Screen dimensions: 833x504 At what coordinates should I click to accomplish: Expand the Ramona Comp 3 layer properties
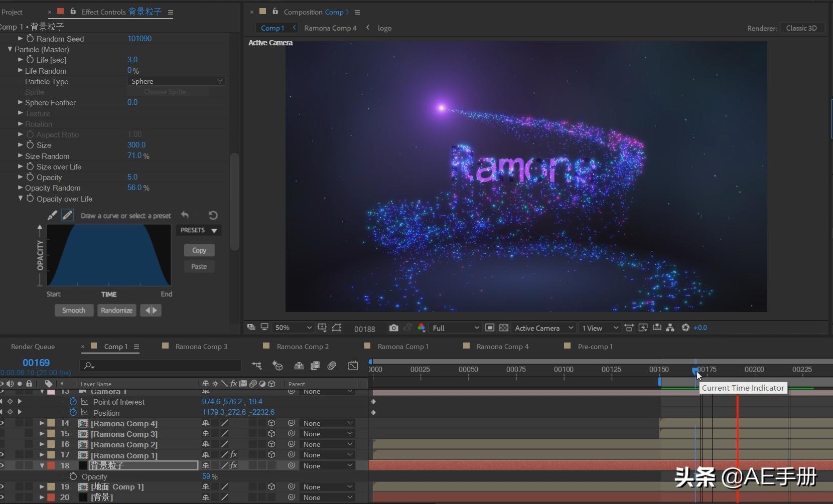(42, 434)
